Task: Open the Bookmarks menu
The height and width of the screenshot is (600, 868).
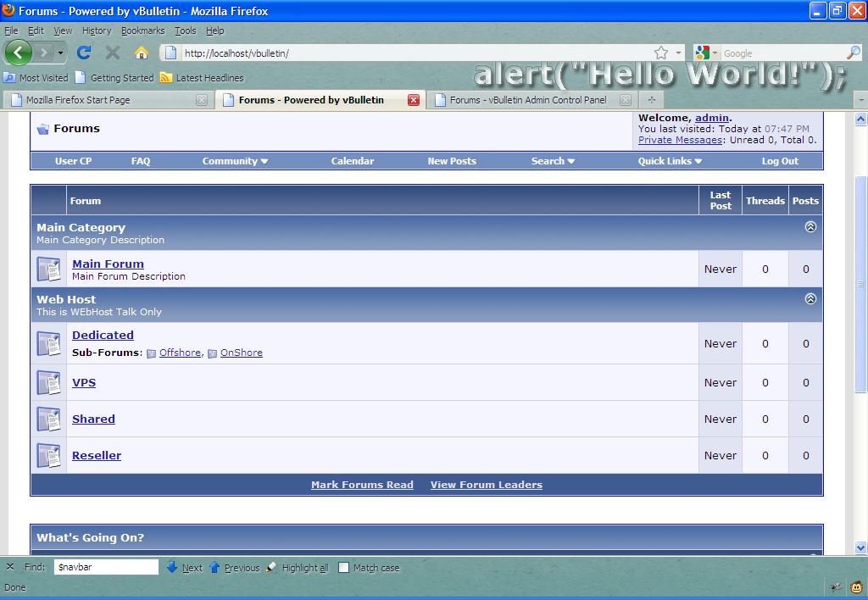Action: (x=142, y=31)
